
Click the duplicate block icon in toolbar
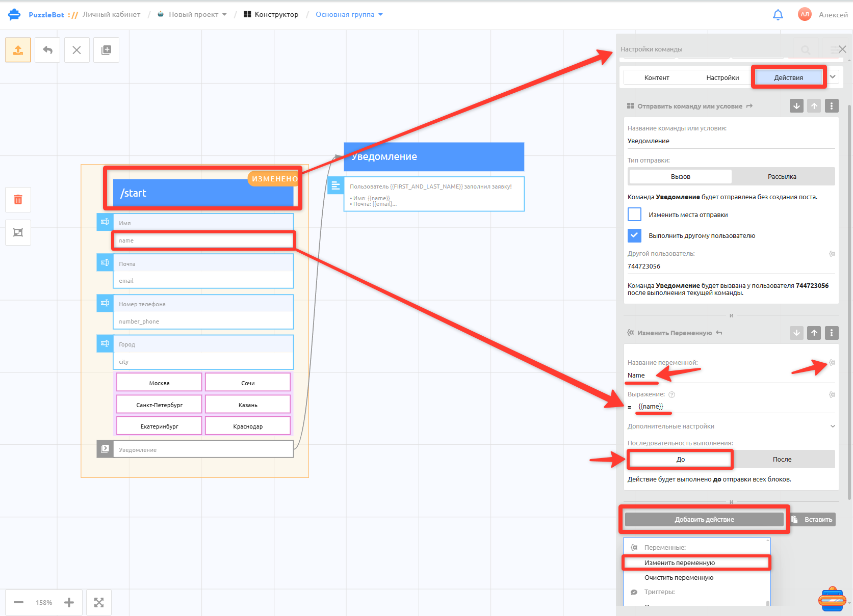coord(106,50)
